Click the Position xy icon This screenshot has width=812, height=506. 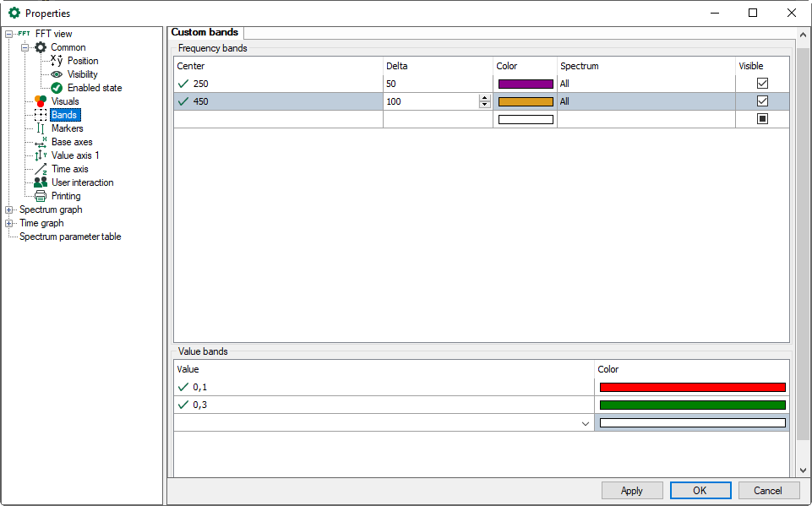pyautogui.click(x=57, y=61)
